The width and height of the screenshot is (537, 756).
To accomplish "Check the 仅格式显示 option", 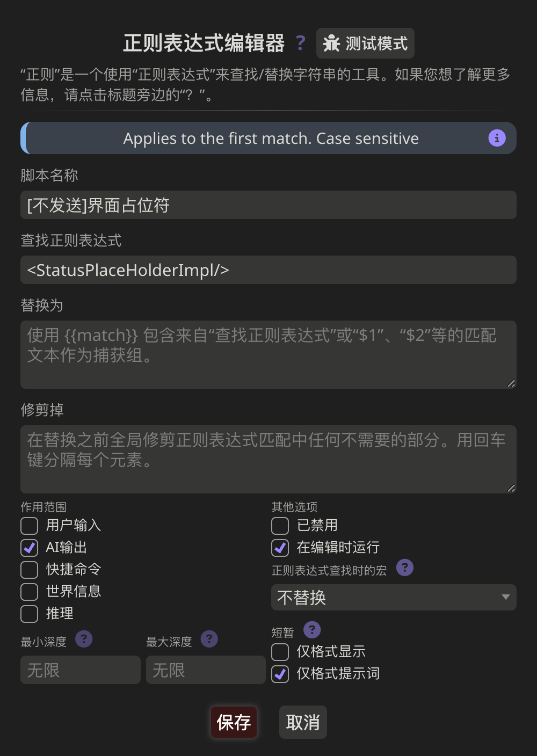I will click(x=280, y=652).
